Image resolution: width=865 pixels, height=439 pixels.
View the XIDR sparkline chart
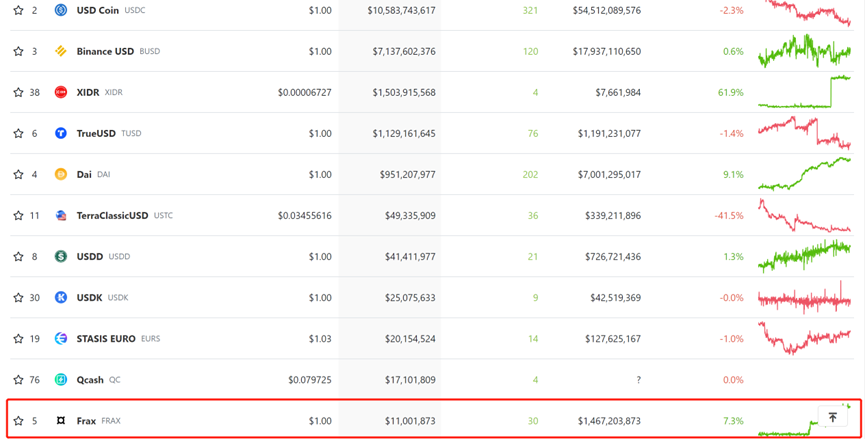(805, 92)
